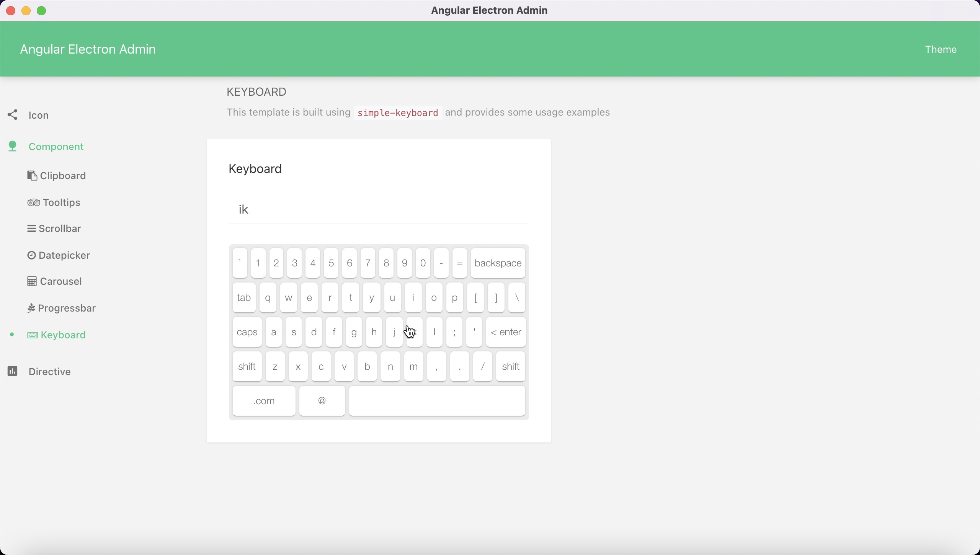Screen dimensions: 980x555
Task: Tap the l key
Action: (x=434, y=332)
